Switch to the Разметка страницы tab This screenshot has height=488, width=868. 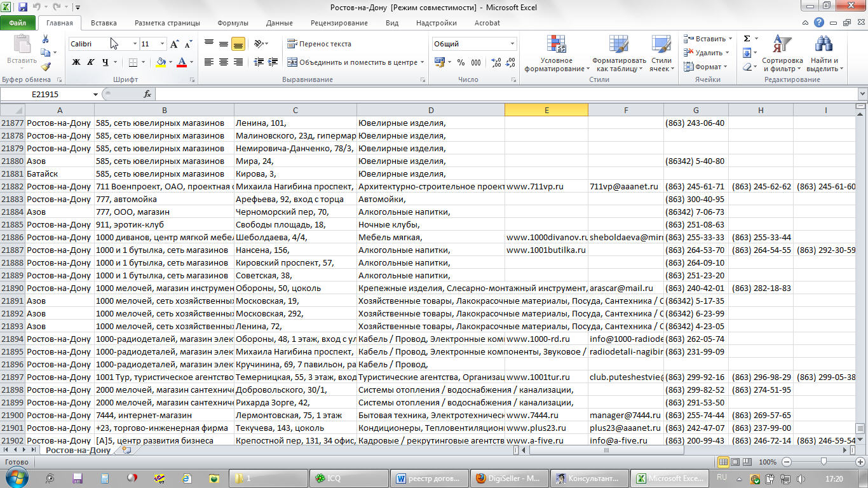tap(167, 23)
